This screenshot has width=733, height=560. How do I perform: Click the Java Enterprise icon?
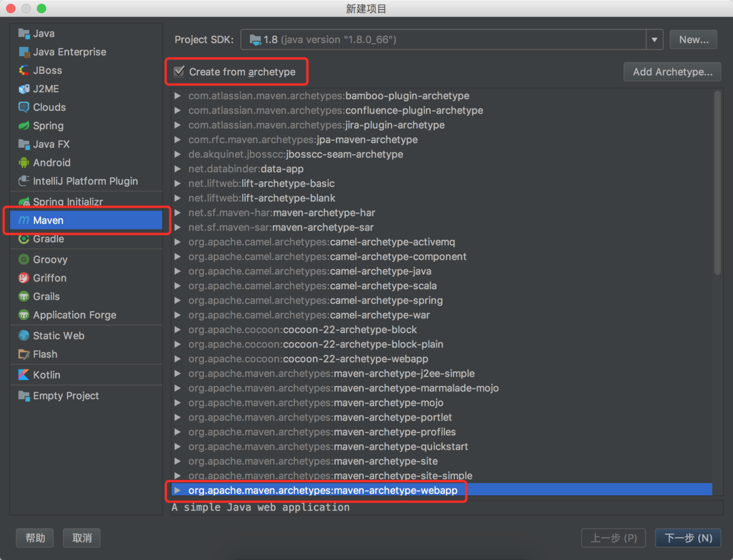24,52
